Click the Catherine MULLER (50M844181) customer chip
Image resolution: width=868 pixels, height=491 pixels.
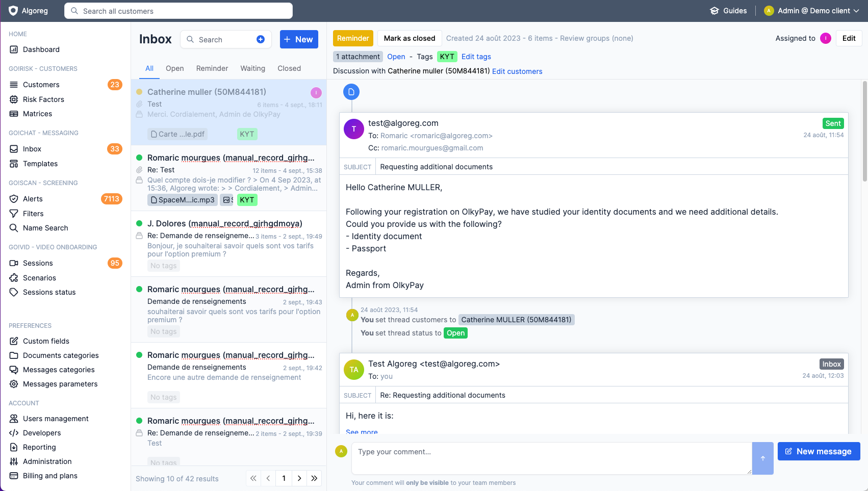tap(517, 320)
